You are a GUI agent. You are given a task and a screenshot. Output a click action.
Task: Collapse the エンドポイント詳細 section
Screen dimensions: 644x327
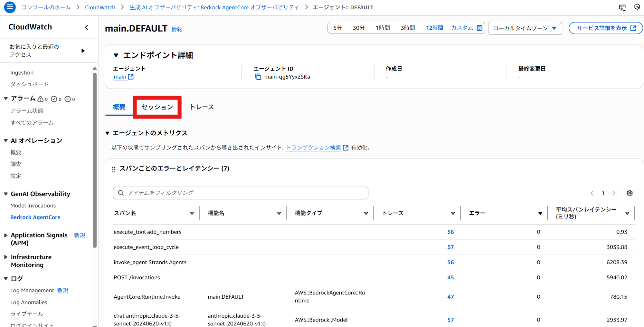coord(116,55)
